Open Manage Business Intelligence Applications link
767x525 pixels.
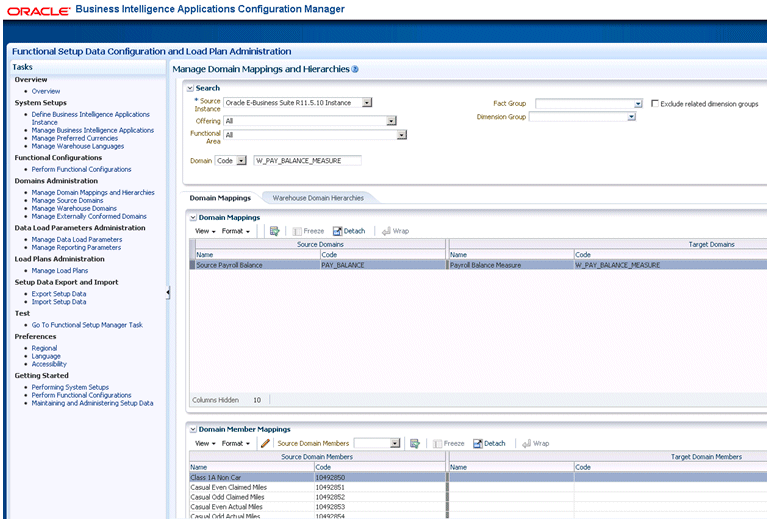pyautogui.click(x=92, y=130)
